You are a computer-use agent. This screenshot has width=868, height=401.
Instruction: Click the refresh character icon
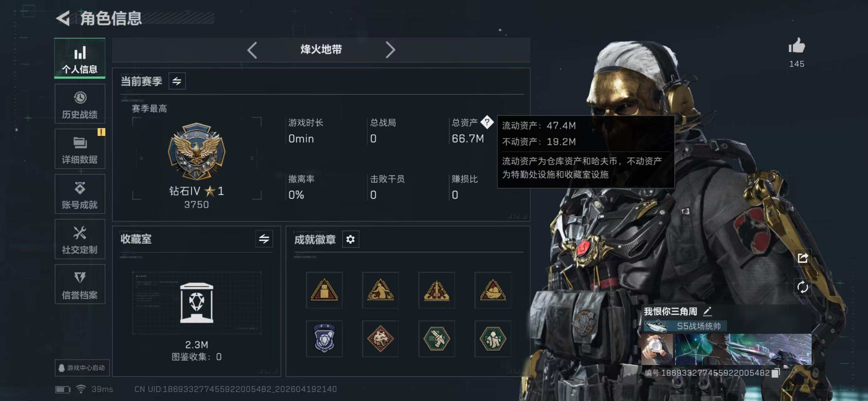coord(803,287)
